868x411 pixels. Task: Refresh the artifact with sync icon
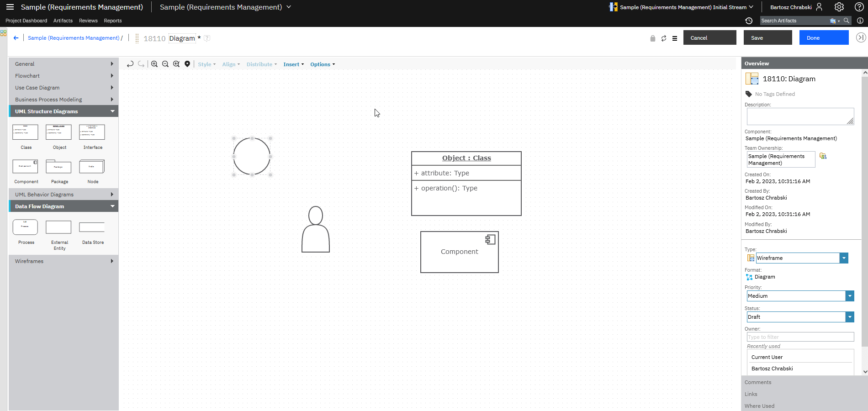tap(664, 38)
